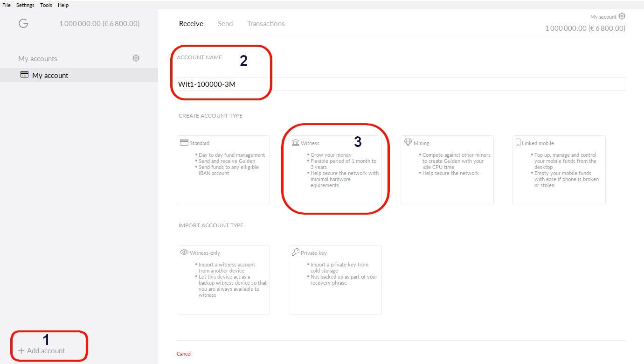Click the Mining diamond icon

tap(408, 143)
